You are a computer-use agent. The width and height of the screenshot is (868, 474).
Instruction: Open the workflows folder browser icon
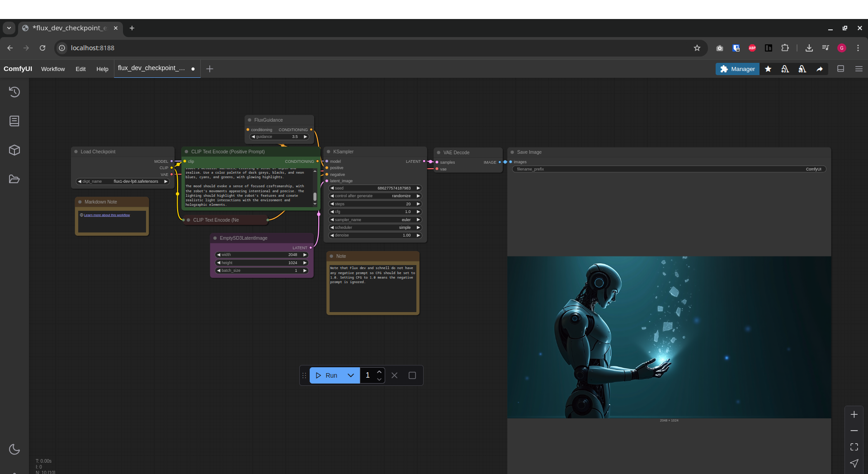point(14,179)
